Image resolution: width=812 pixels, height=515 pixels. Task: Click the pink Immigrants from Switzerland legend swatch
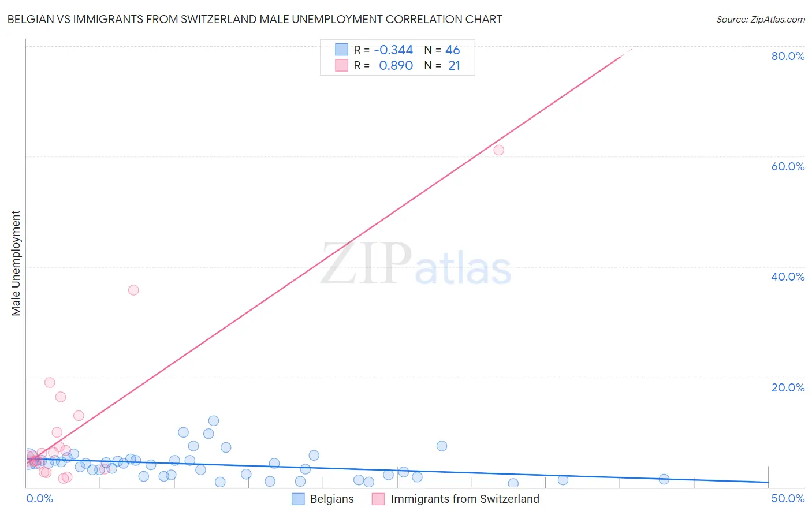[378, 499]
